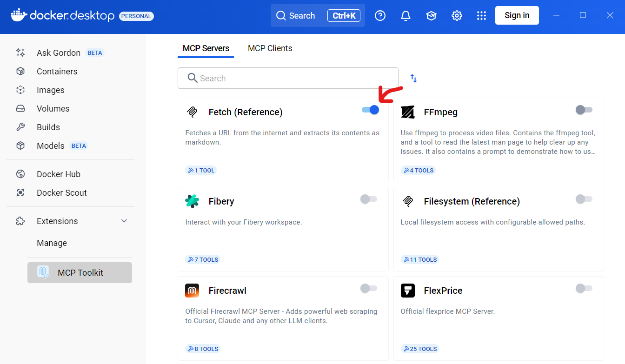625x364 pixels.
Task: Click the magnifier icon in the server search box
Action: click(x=193, y=78)
